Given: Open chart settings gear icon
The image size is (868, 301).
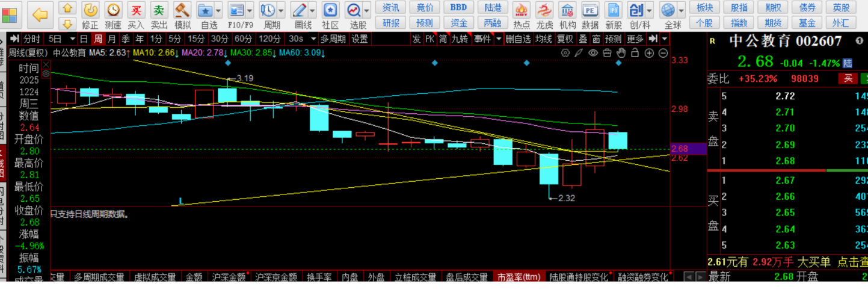Looking at the screenshot, I should click(x=565, y=53).
